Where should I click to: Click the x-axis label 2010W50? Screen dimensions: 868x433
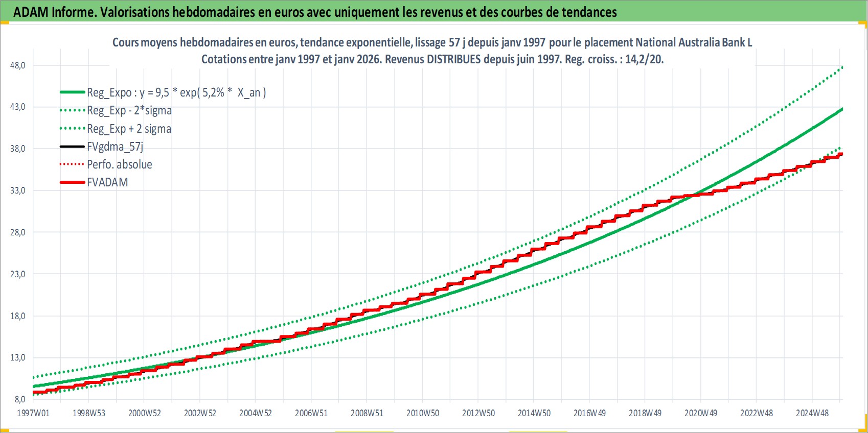tap(423, 413)
